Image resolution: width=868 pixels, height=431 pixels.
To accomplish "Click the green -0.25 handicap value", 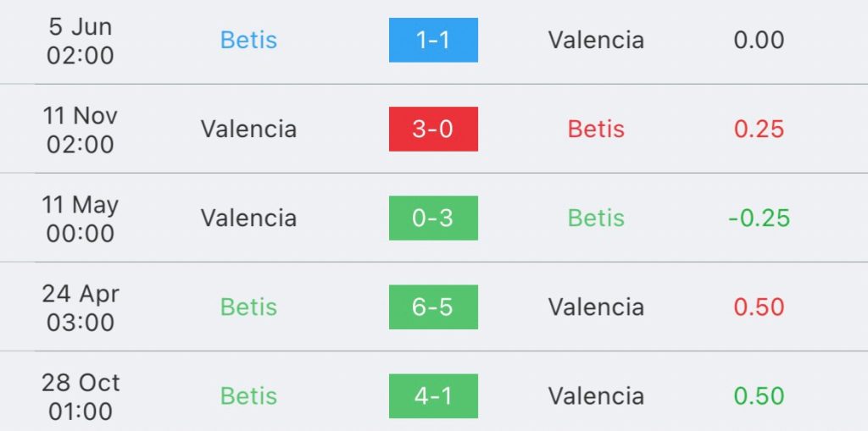I will click(759, 218).
